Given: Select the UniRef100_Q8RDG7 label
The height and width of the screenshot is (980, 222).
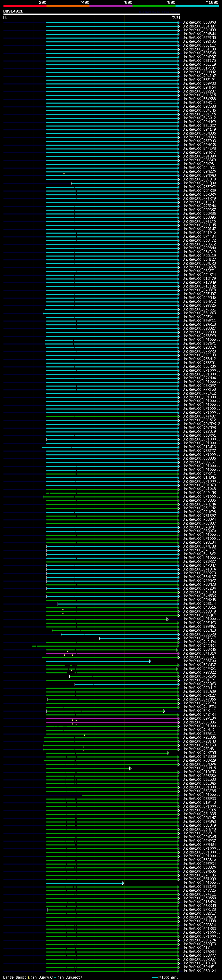Looking at the screenshot, I should (199, 959).
